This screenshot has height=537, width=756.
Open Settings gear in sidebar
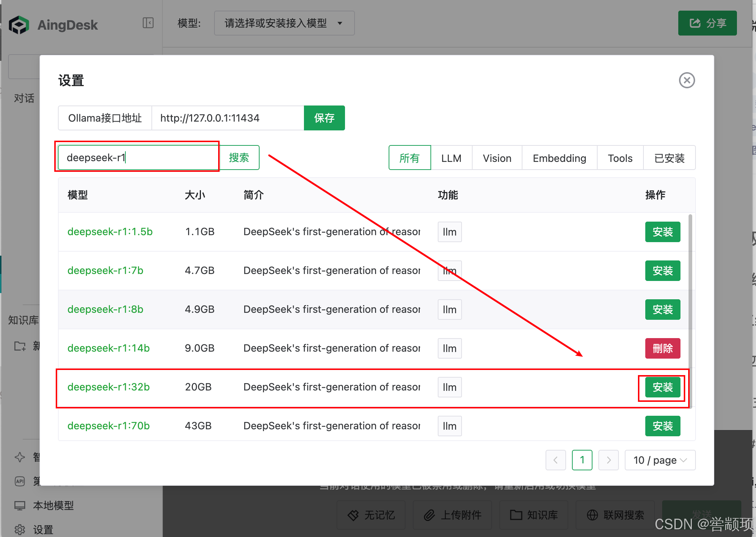[x=20, y=529]
